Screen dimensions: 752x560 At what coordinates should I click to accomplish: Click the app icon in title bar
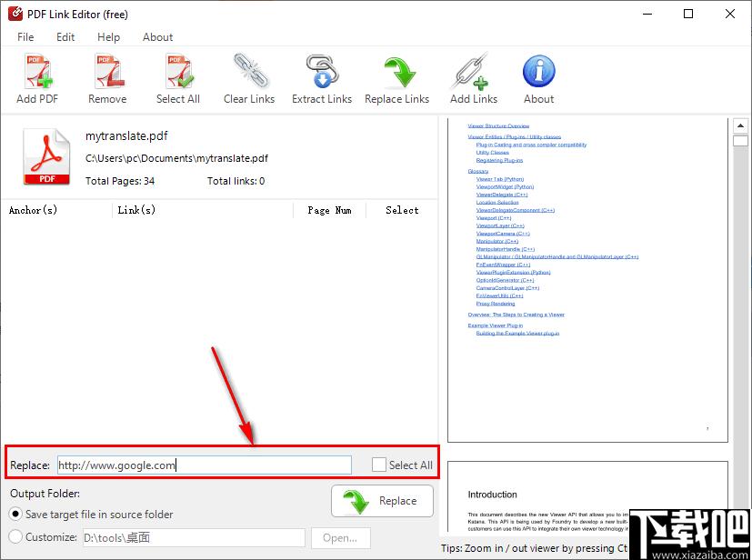click(15, 14)
